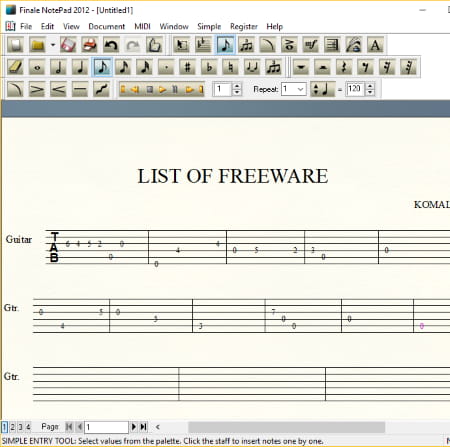The image size is (450, 447).
Task: Select the slur smart shape
Action: [x=15, y=89]
